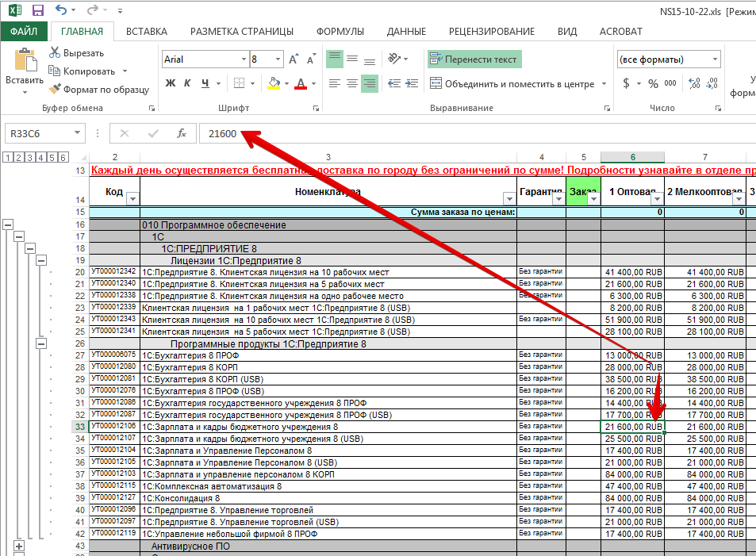Toggle Перенести текст wrap option
This screenshot has height=556, width=756.
(474, 59)
